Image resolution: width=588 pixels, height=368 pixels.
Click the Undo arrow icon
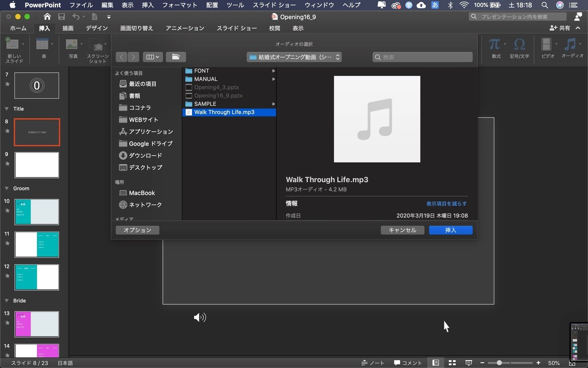pos(76,17)
